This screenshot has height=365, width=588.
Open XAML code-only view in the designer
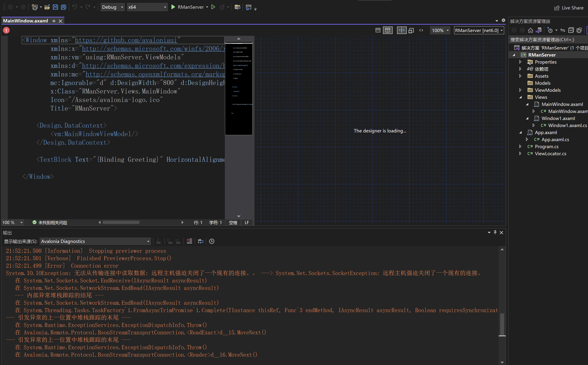coord(421,30)
